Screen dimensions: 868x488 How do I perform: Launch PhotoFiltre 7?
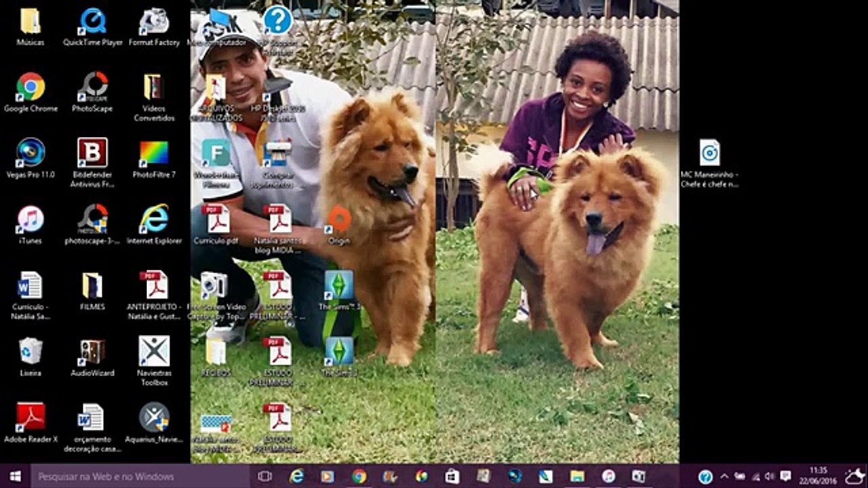(154, 159)
